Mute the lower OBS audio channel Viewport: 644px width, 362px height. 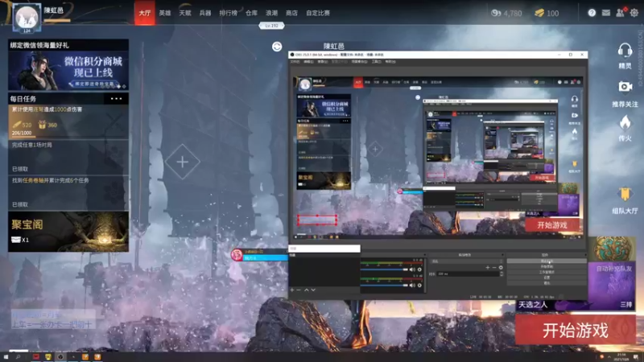412,286
